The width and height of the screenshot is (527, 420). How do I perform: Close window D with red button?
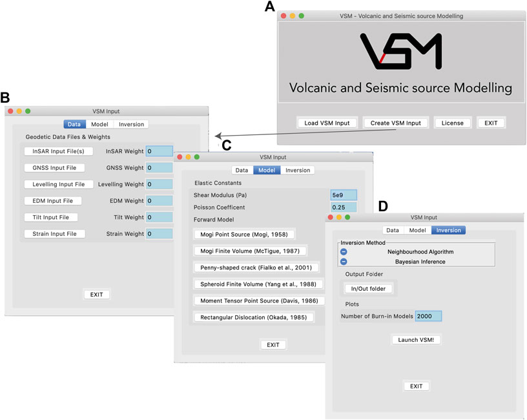pos(331,217)
